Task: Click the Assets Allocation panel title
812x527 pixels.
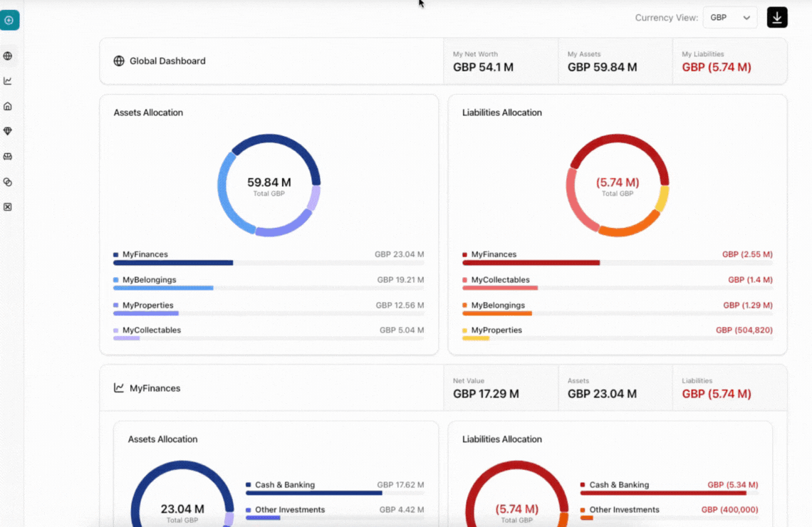Action: [x=147, y=112]
